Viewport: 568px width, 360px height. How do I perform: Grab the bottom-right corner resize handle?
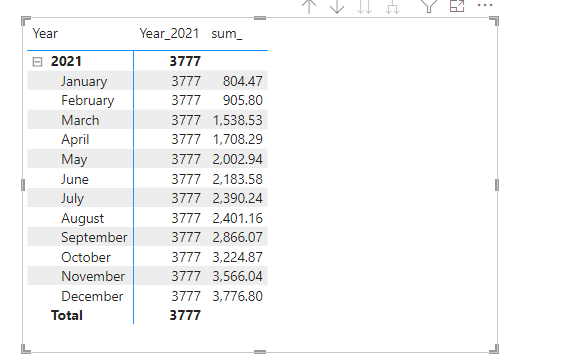(x=494, y=349)
